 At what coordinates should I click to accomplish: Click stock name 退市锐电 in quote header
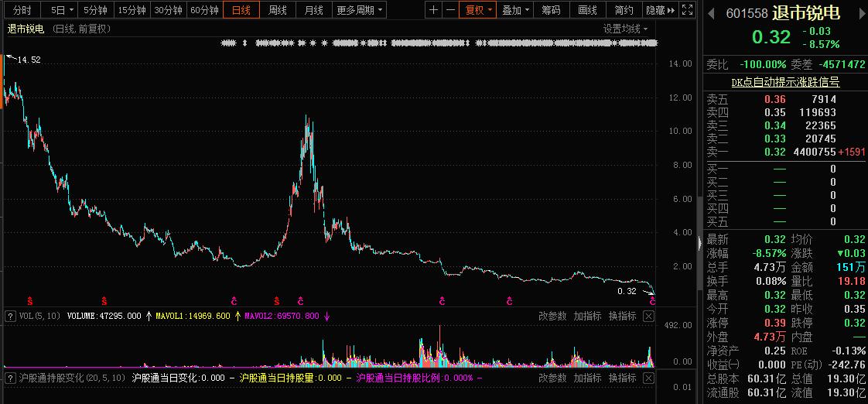(x=805, y=12)
